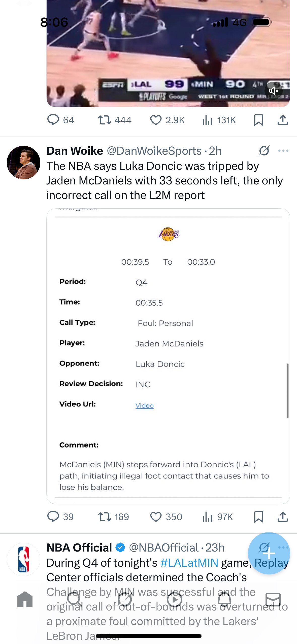
Task: Like Dan Woike's tweet with 350 likes
Action: pos(166,517)
